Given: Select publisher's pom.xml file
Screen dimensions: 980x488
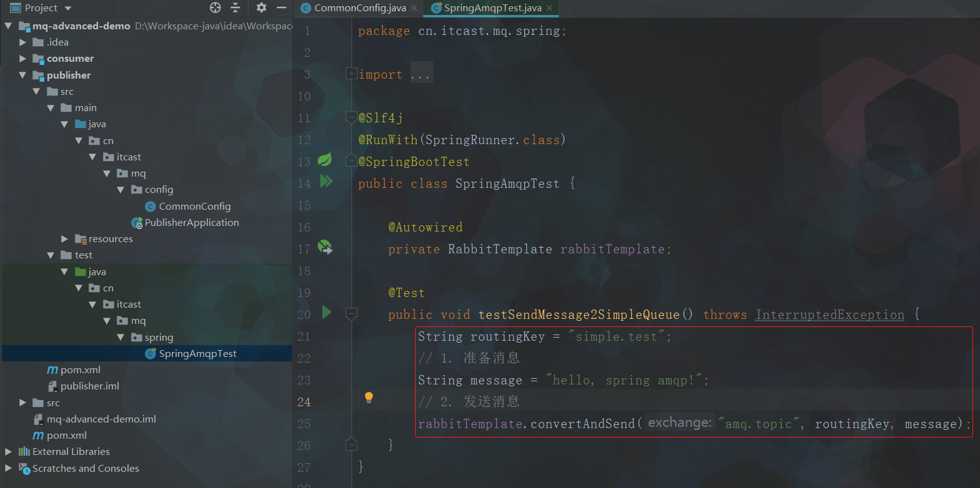Looking at the screenshot, I should click(80, 370).
